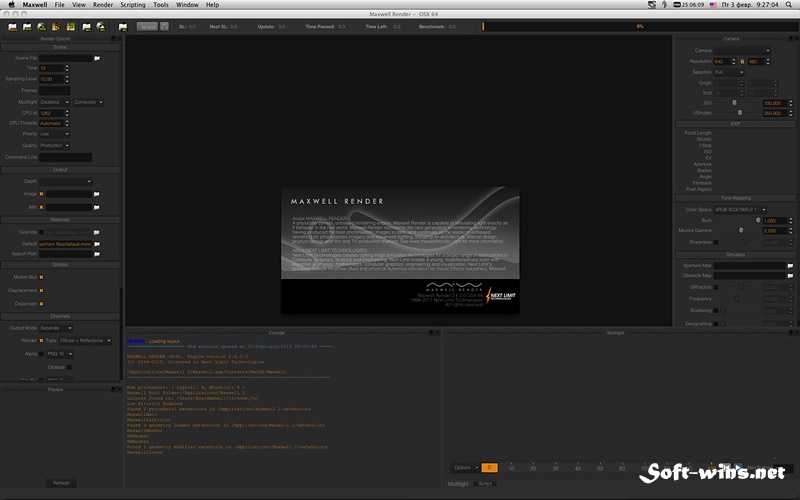Toggle the Resolution aspect lock icon

pos(742,61)
